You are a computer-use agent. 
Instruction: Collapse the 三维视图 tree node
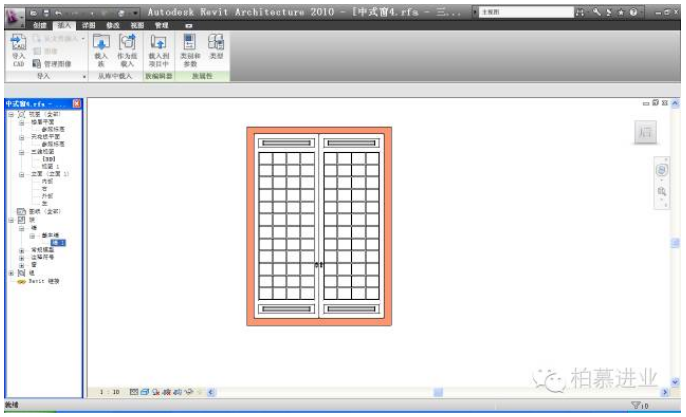[21, 152]
